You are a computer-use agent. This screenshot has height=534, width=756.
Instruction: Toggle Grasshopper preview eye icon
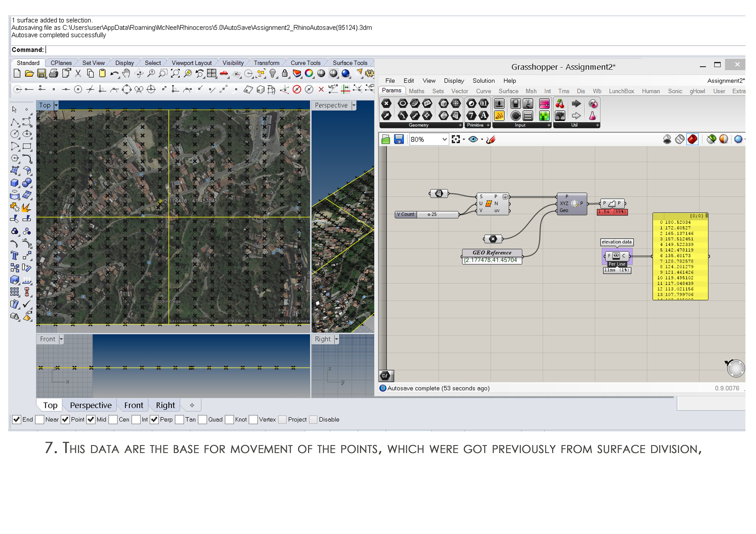(x=473, y=139)
